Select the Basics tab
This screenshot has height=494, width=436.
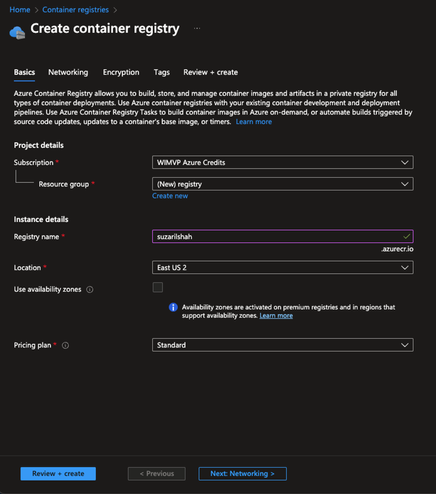(x=24, y=72)
